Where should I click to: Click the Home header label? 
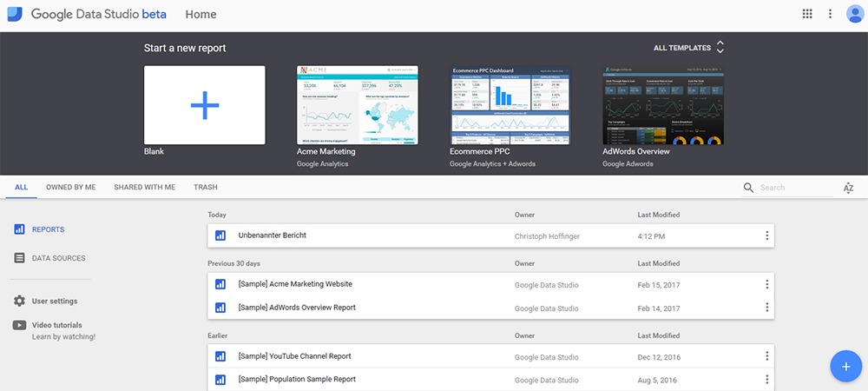201,15
